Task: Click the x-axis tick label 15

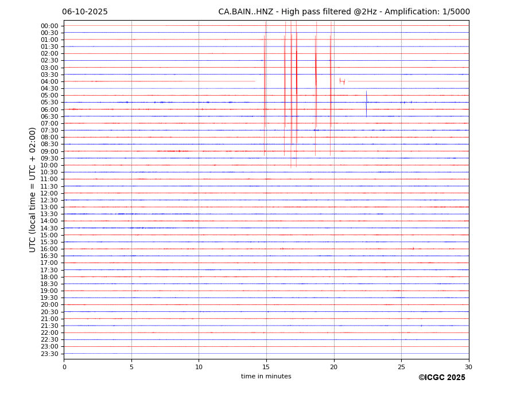Action: pyautogui.click(x=266, y=367)
